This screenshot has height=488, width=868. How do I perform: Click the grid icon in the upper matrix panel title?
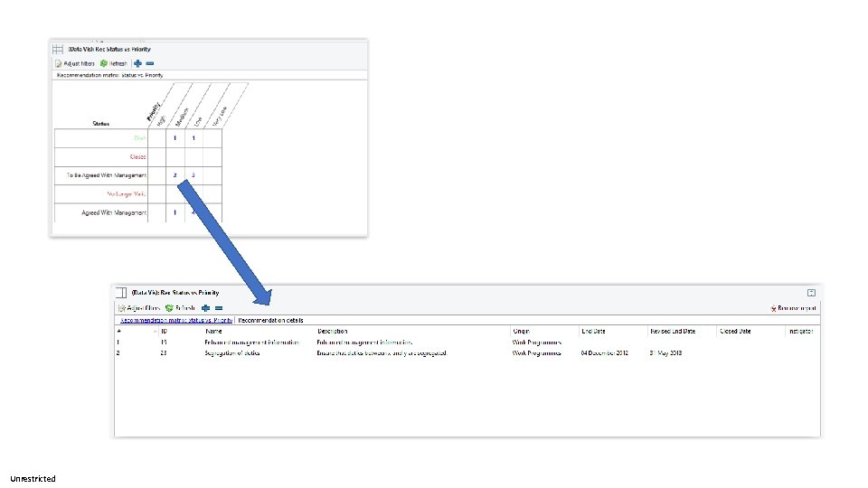coord(58,49)
